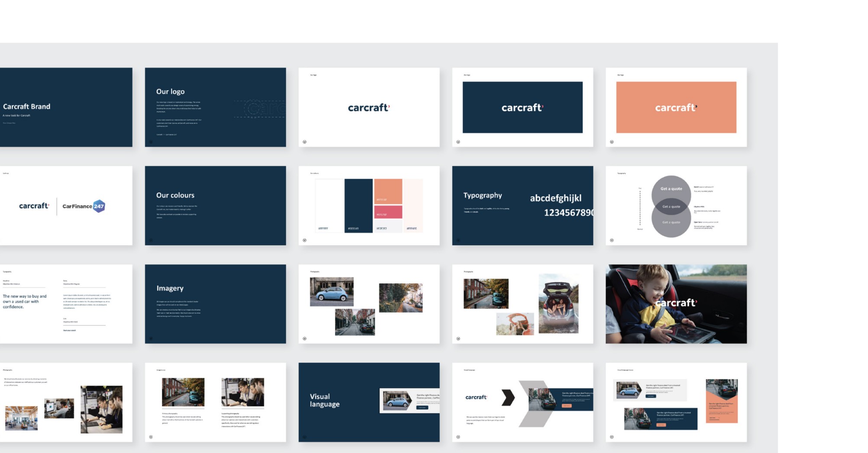Click 'A new look for Carcraft' subtitle

click(x=16, y=116)
